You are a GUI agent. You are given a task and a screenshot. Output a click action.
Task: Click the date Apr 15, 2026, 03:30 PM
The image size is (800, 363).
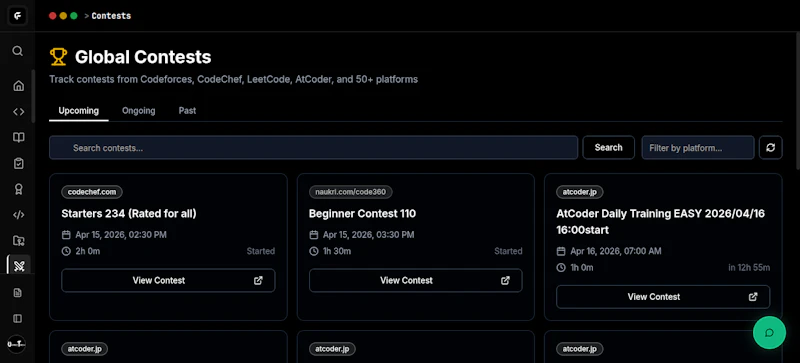(368, 235)
